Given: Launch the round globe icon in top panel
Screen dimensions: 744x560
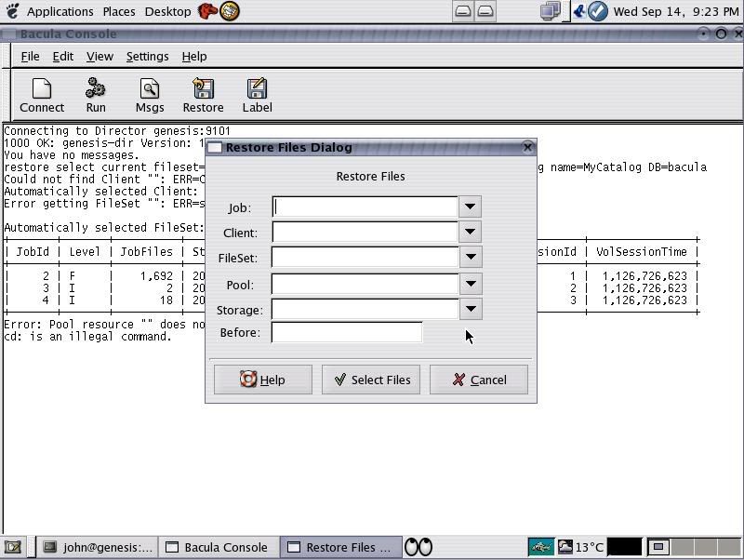Looking at the screenshot, I should (230, 11).
